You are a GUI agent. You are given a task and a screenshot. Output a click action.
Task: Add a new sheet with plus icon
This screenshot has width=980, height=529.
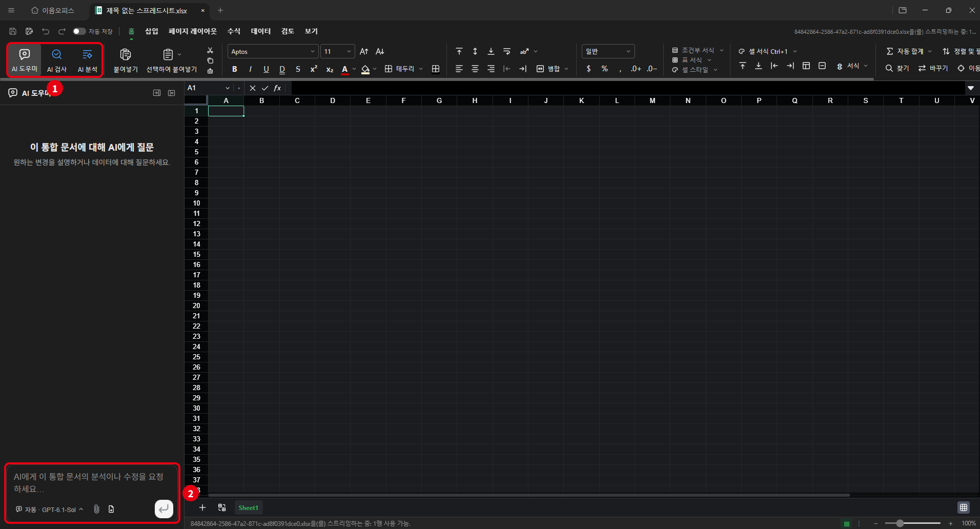(x=202, y=507)
